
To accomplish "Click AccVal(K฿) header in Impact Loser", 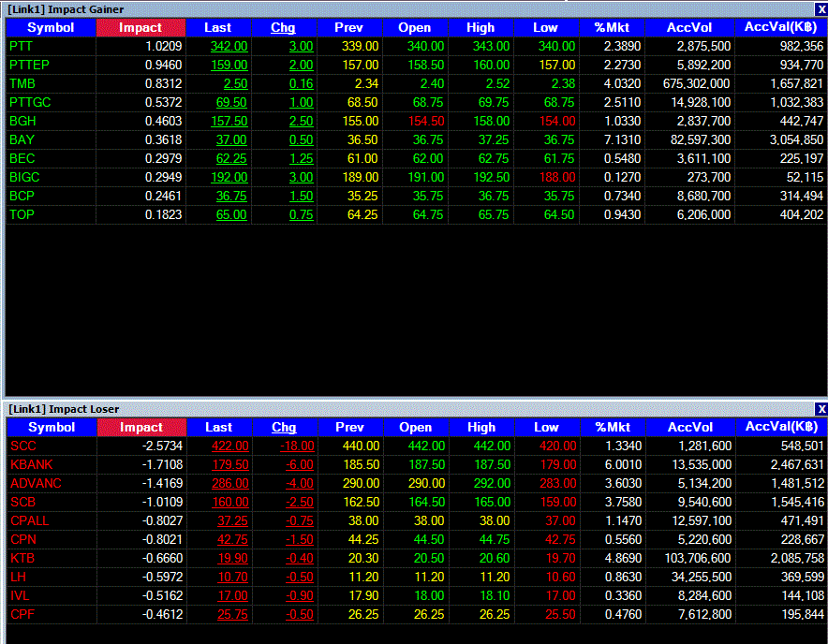I will click(781, 428).
